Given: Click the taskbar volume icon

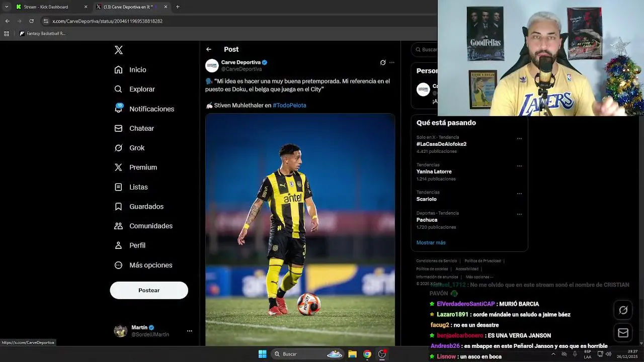Looking at the screenshot, I should (x=608, y=354).
